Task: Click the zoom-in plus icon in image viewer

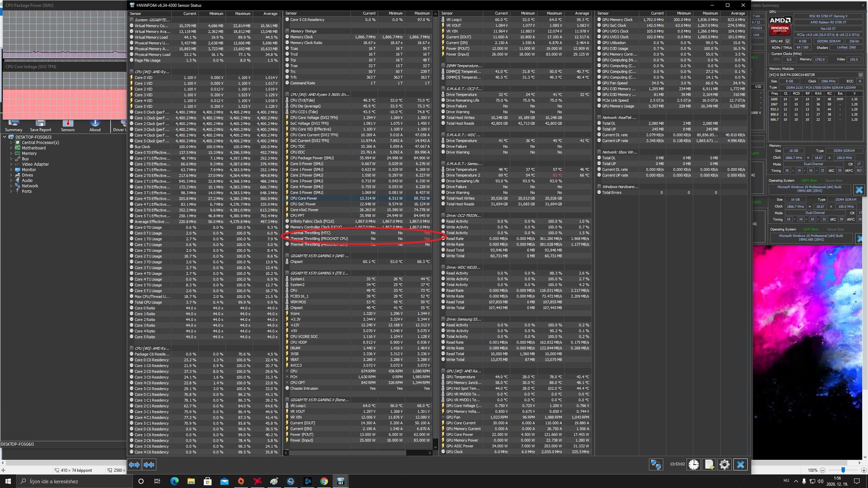Action: click(863, 470)
